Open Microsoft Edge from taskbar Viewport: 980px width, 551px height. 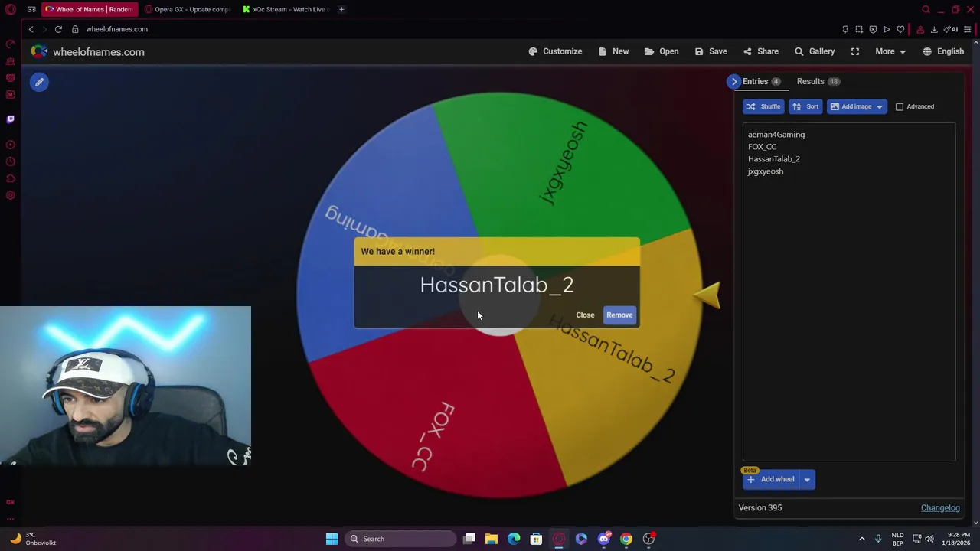[514, 539]
